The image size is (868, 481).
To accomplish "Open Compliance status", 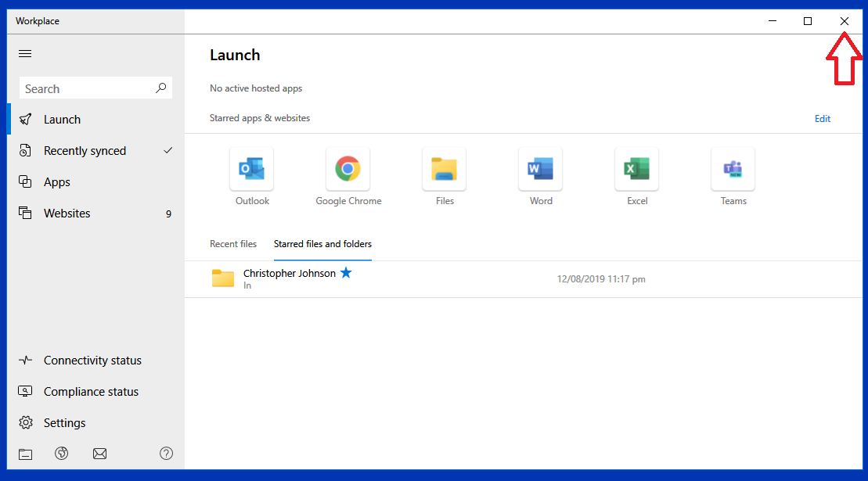I will point(95,391).
